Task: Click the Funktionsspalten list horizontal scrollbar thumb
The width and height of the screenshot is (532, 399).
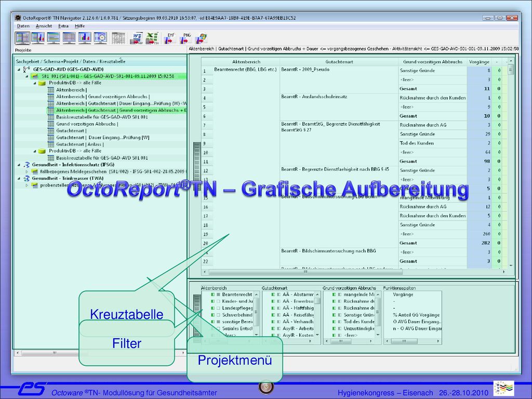Action: [x=404, y=341]
